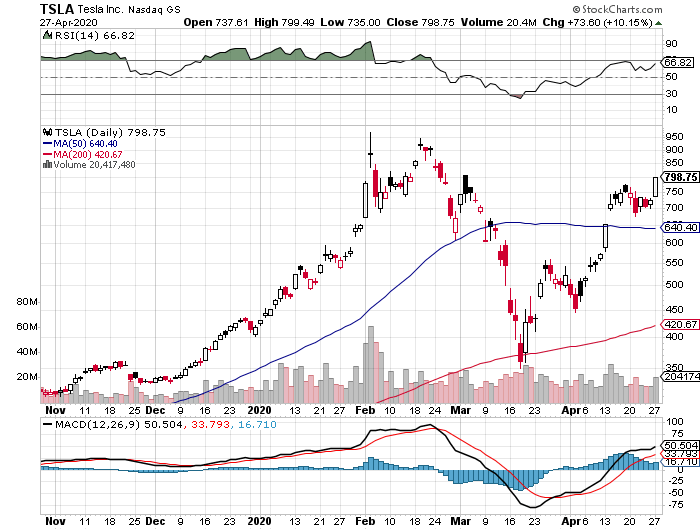Screen dimensions: 700x530
Task: Click the Volume 20.4M header value
Action: 499,22
